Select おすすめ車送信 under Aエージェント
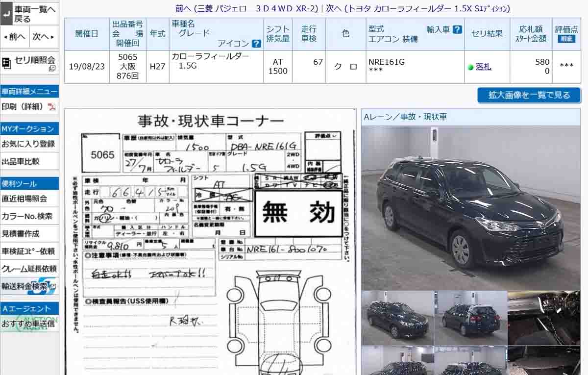This screenshot has width=588, height=375. point(29,324)
